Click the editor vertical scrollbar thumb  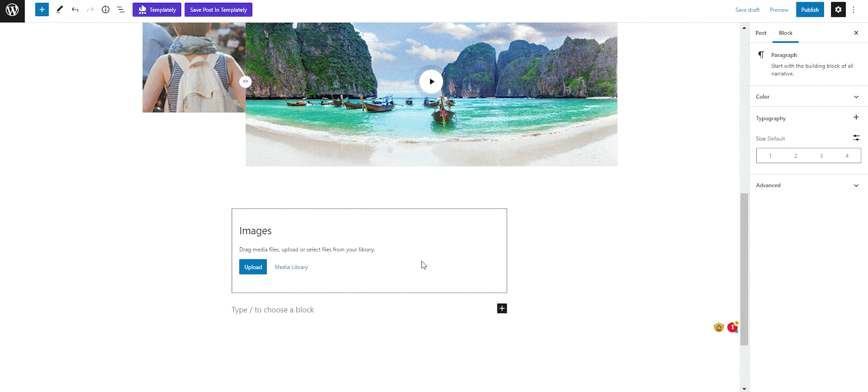pos(744,269)
